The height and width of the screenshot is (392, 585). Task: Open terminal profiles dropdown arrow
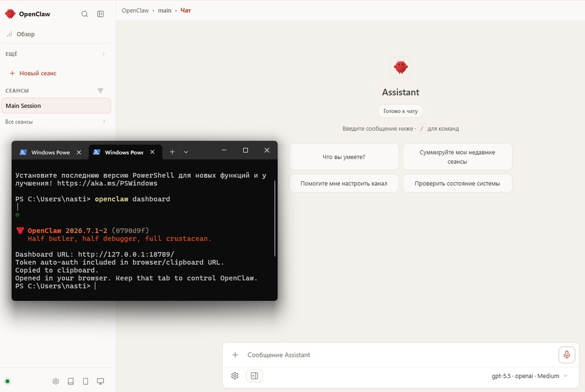click(x=186, y=152)
